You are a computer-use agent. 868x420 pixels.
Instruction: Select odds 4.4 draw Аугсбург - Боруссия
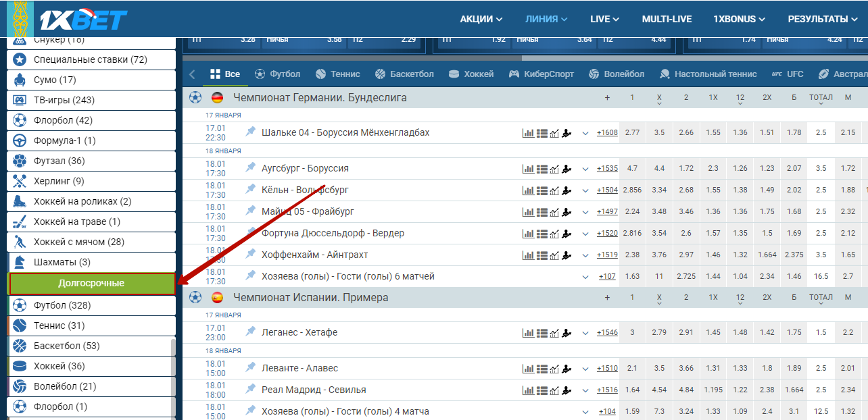[x=659, y=169]
